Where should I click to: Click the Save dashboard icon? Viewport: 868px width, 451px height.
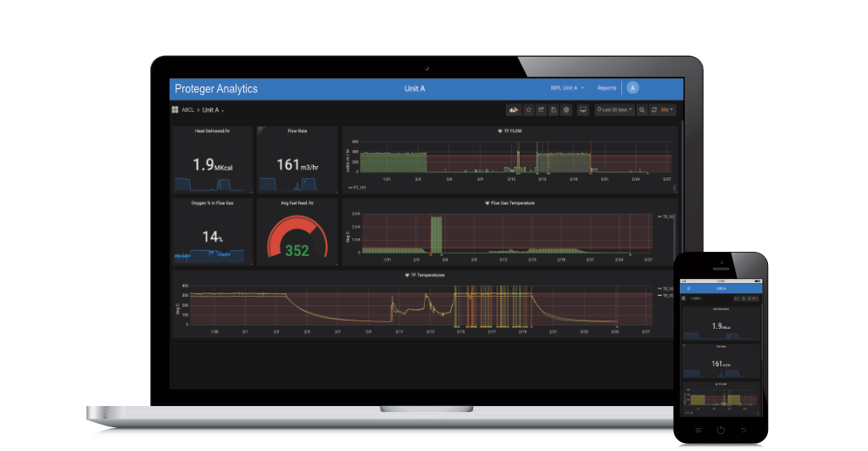pos(554,110)
